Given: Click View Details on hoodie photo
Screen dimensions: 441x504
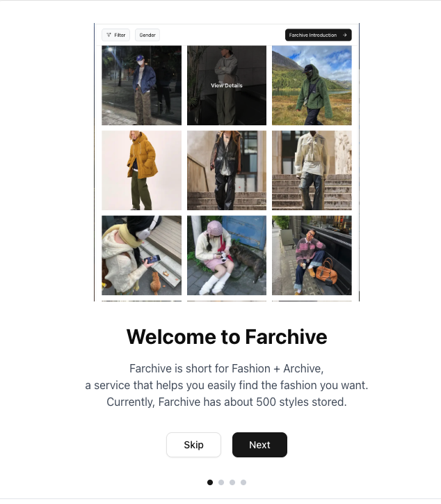Looking at the screenshot, I should point(227,85).
